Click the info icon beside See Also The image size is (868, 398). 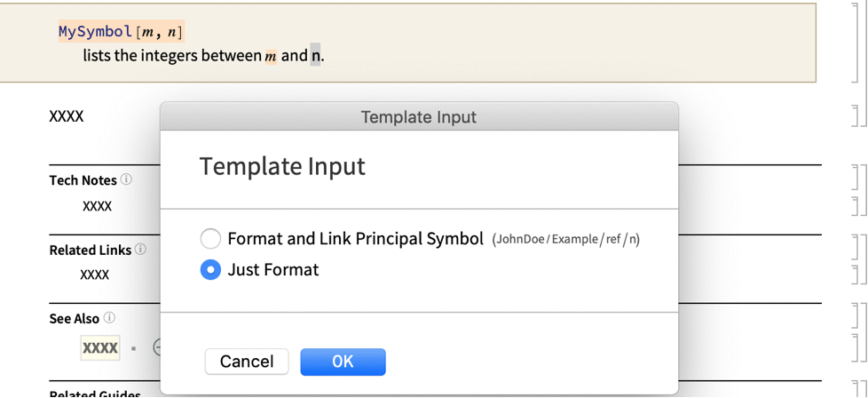109,318
